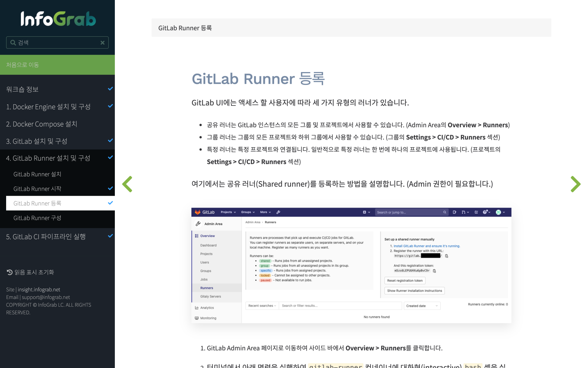588x368 pixels.
Task: Click the search magnifier icon in sidebar
Action: tap(13, 43)
